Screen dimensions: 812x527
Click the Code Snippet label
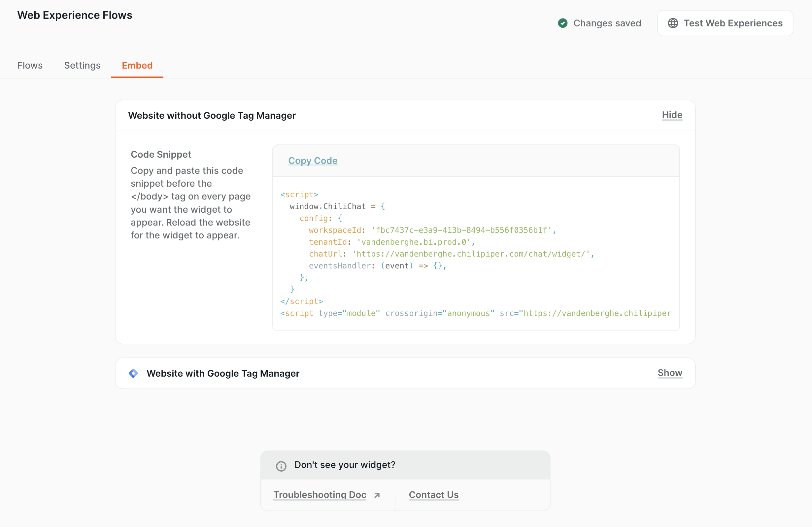click(161, 154)
